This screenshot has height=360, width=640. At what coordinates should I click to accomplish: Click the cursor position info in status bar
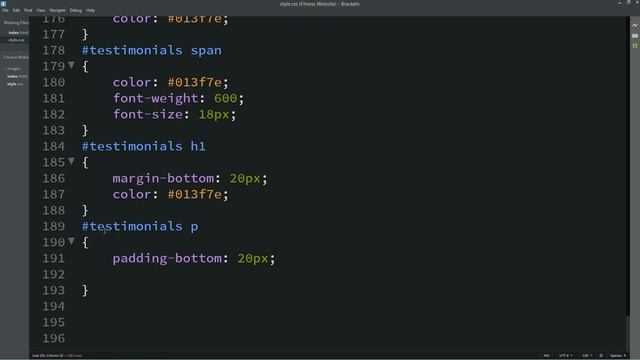pyautogui.click(x=48, y=356)
